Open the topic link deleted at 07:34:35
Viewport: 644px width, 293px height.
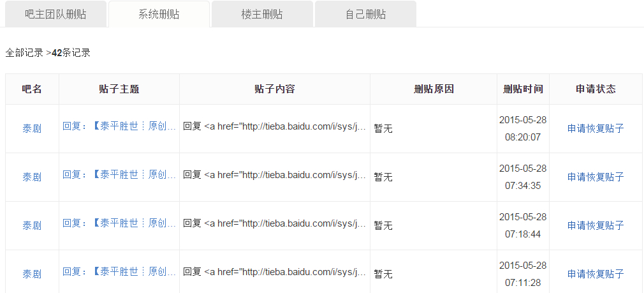[119, 174]
